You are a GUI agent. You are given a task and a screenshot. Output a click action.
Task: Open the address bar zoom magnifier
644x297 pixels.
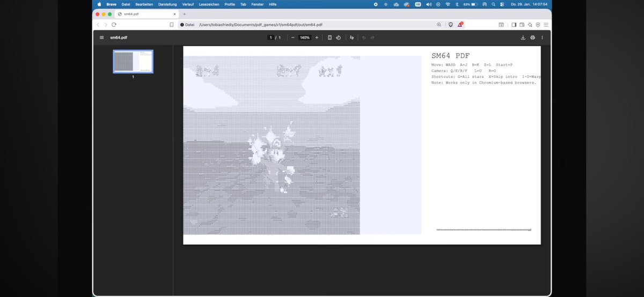coord(439,25)
